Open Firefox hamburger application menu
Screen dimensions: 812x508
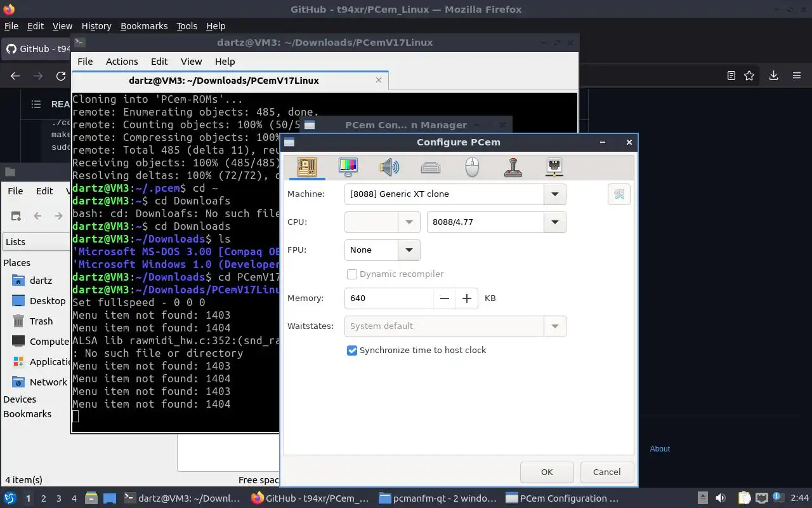pyautogui.click(x=797, y=76)
